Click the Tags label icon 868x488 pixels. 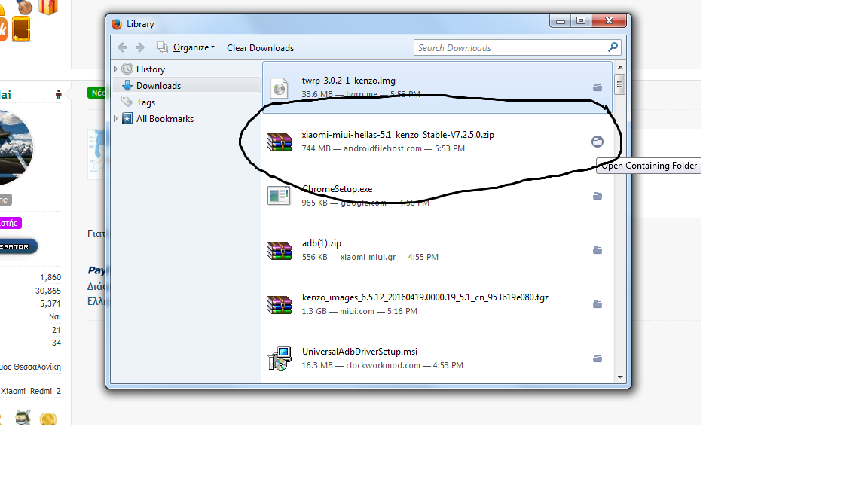pos(127,102)
